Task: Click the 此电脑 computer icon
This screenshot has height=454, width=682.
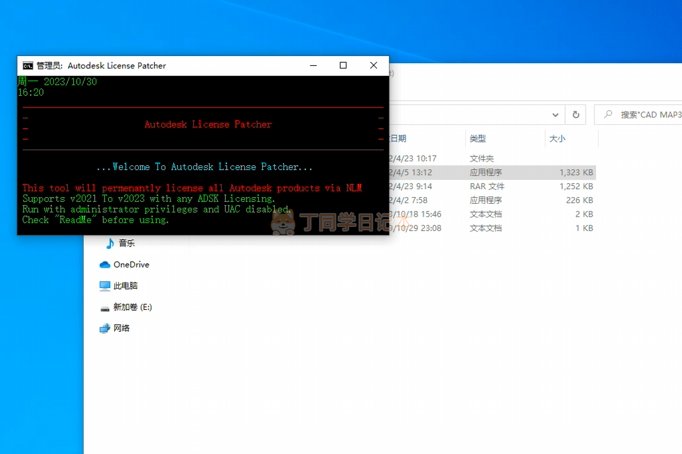Action: tap(105, 286)
